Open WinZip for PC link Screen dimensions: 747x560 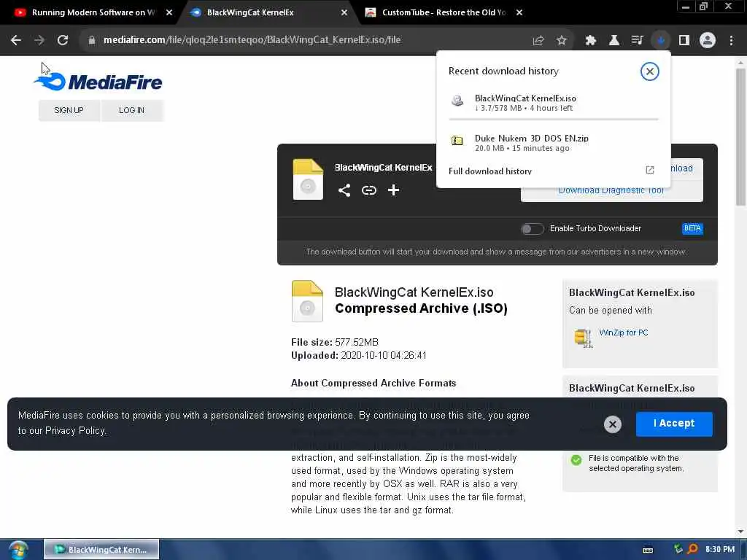(x=624, y=332)
